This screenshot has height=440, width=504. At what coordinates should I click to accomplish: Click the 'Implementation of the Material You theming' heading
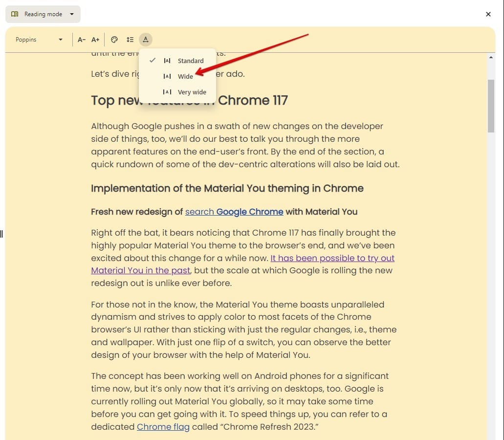227,188
